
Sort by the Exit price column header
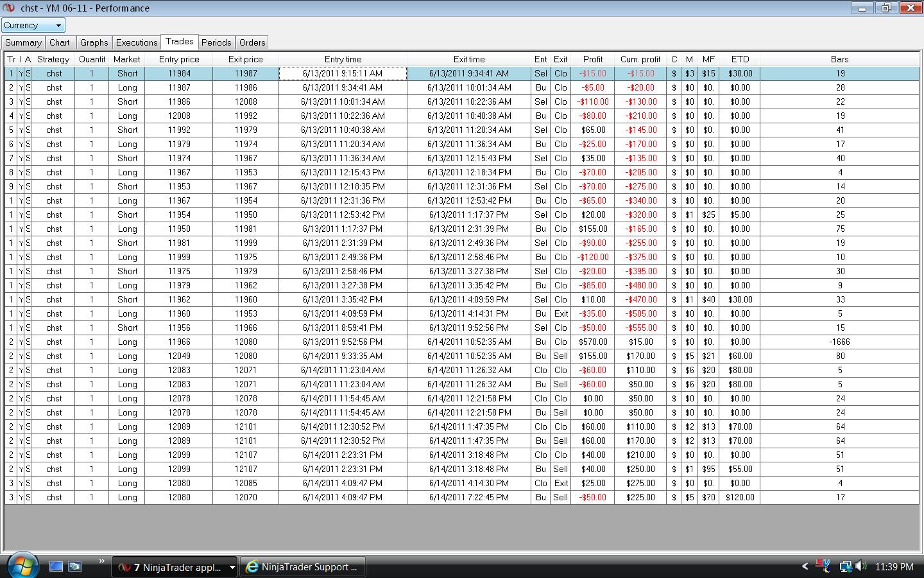point(246,59)
